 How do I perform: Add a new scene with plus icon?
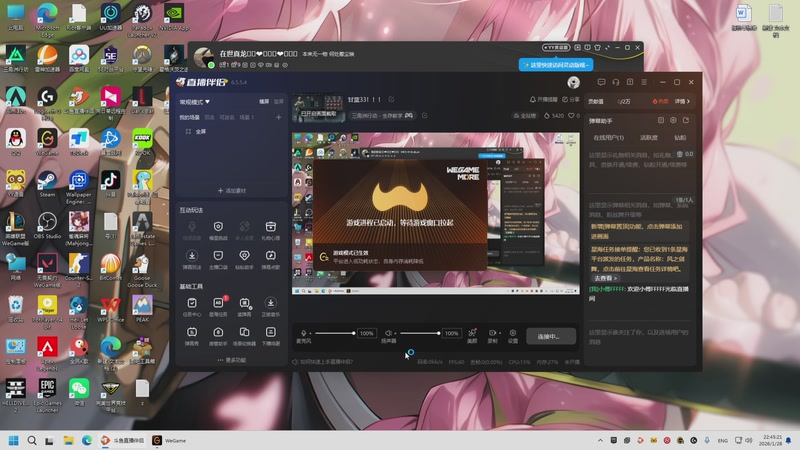[x=279, y=117]
